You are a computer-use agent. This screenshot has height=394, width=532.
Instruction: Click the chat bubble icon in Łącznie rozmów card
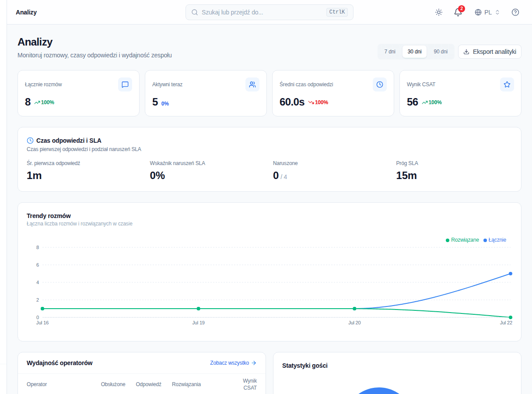point(125,84)
